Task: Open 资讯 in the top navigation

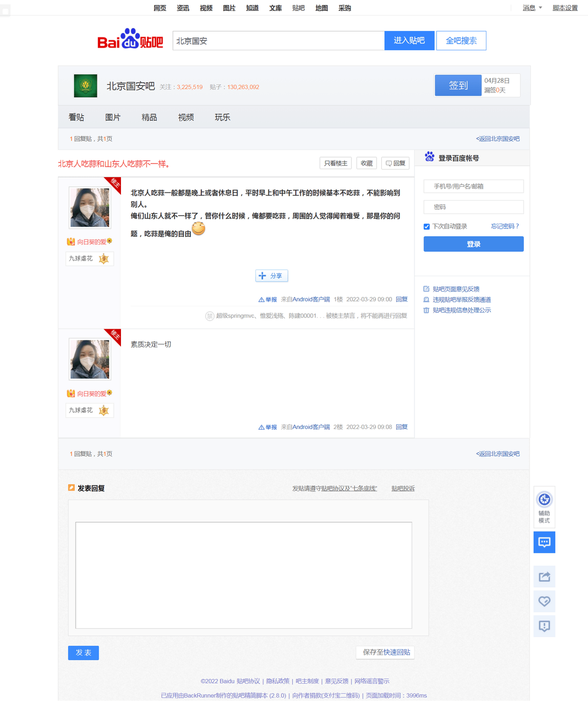Action: click(183, 8)
